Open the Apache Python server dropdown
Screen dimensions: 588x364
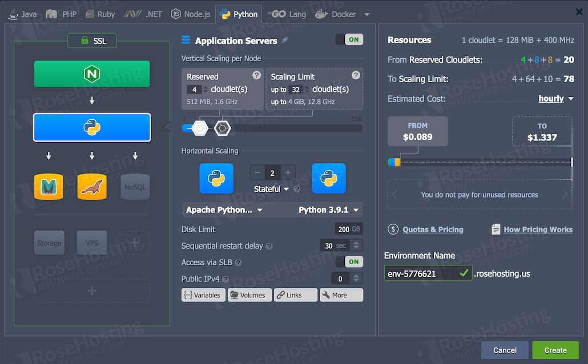pyautogui.click(x=224, y=210)
